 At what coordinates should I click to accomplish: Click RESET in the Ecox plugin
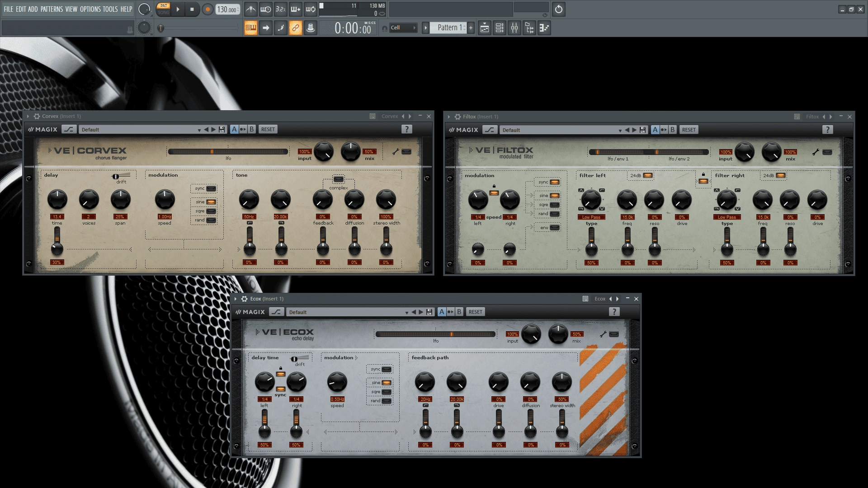tap(476, 312)
